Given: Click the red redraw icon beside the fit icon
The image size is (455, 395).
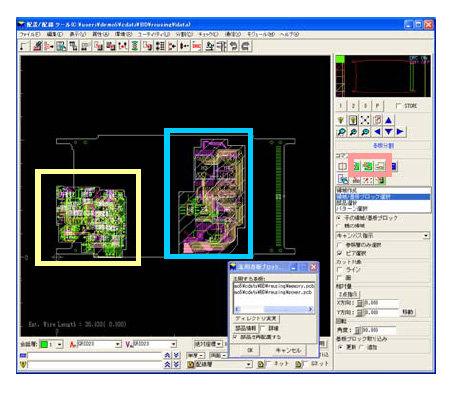Looking at the screenshot, I should tap(377, 120).
